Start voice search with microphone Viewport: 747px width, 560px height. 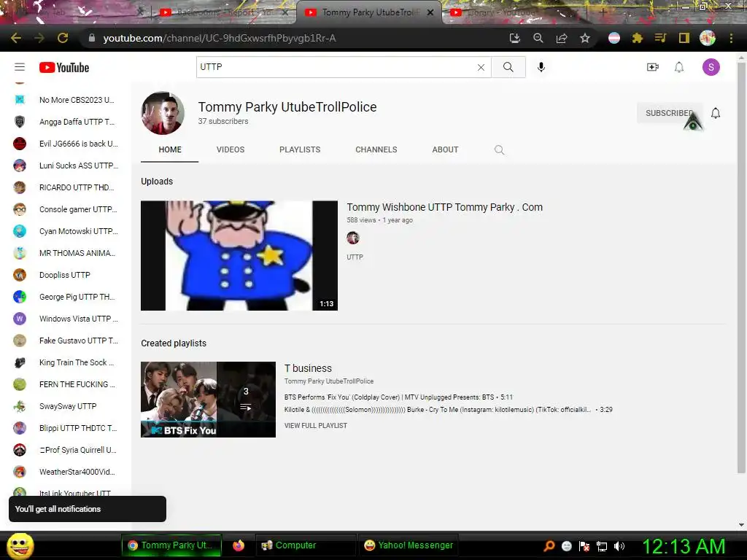tap(541, 67)
